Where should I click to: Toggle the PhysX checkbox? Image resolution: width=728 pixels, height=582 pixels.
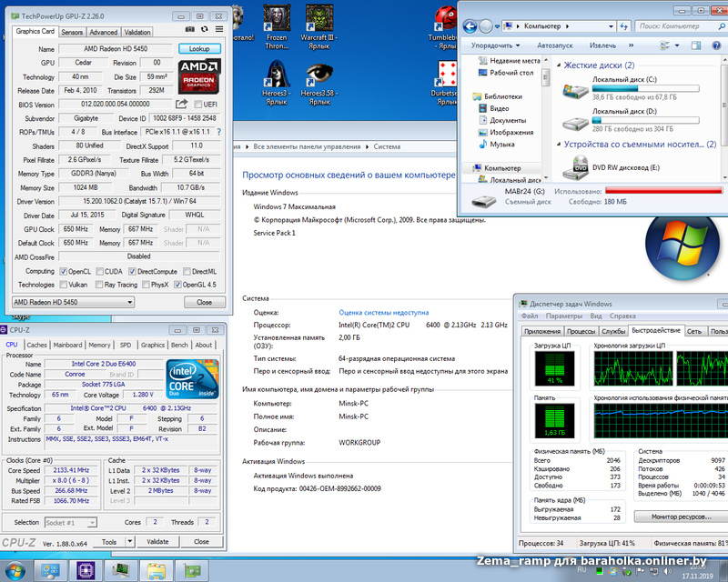click(x=146, y=285)
